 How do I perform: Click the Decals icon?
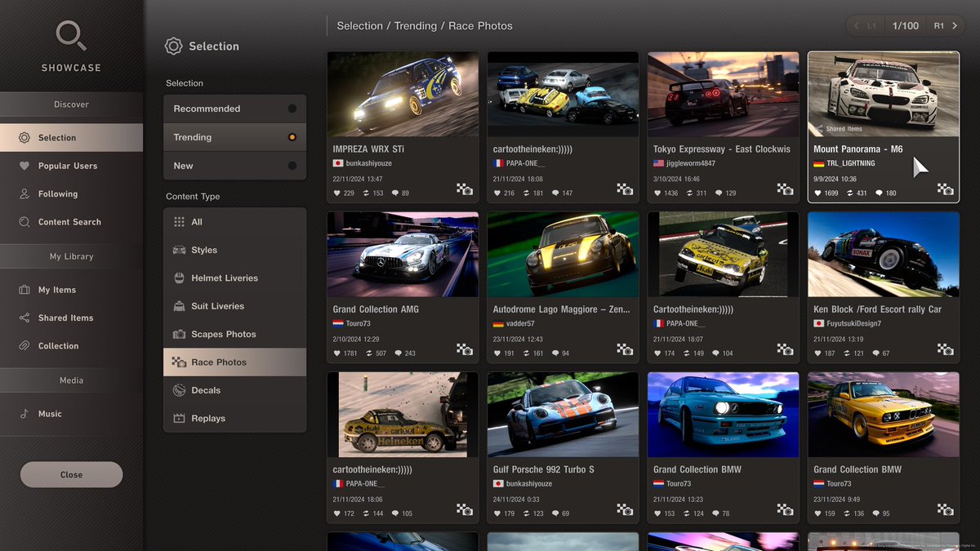[179, 390]
